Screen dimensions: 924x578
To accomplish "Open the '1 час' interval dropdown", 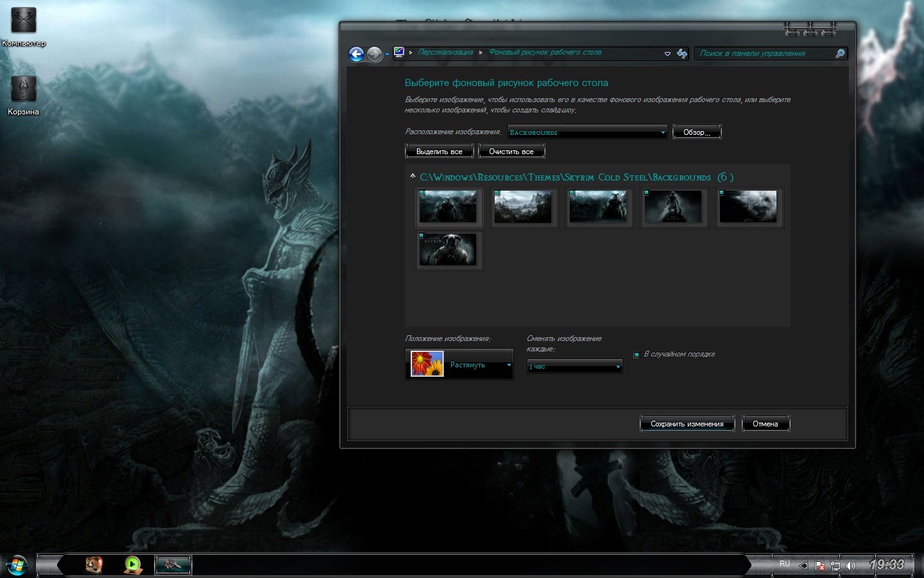I will (574, 366).
